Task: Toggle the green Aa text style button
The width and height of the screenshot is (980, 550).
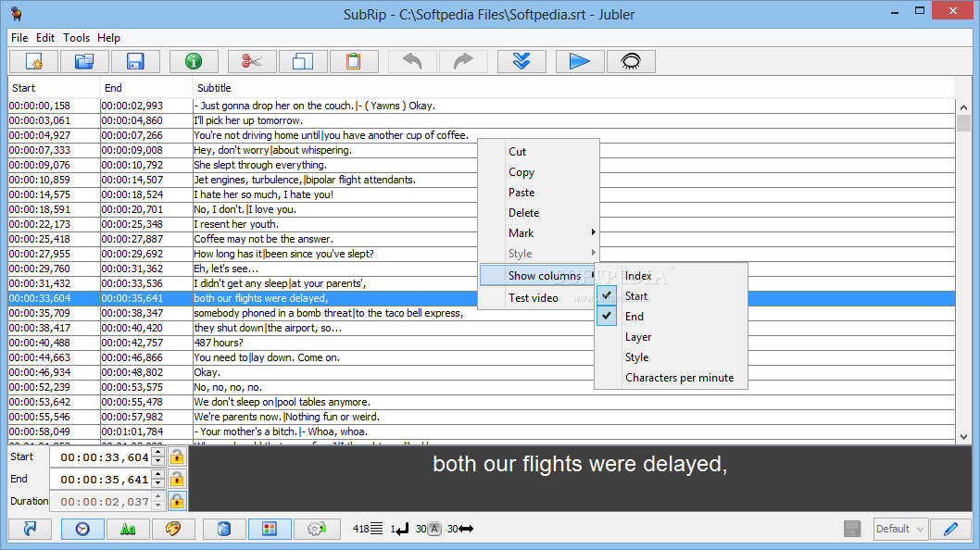Action: coord(128,529)
